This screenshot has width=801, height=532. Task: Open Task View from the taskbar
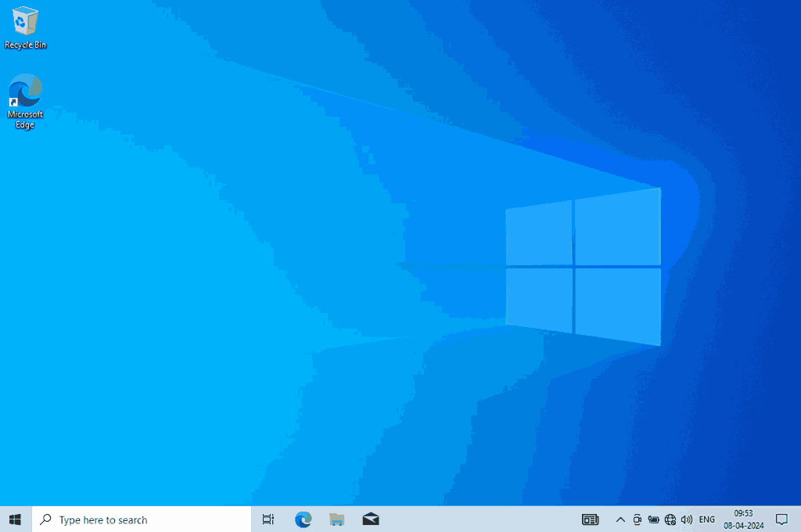point(268,519)
